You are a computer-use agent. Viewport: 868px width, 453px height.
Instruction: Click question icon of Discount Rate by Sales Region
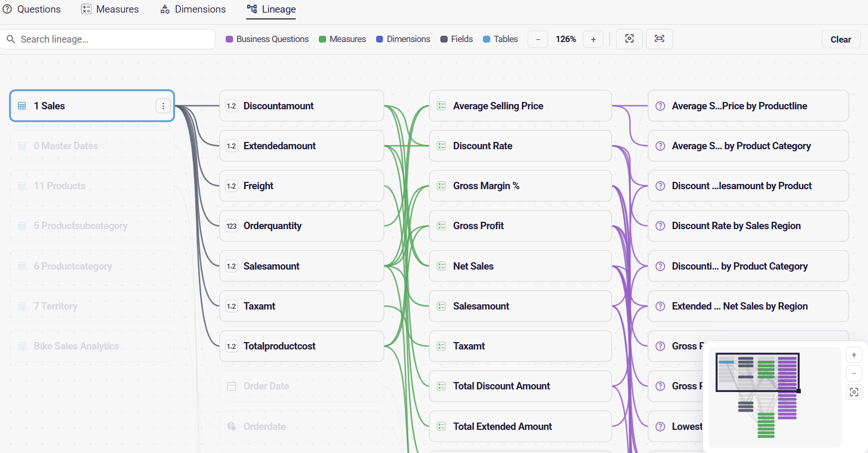[660, 226]
